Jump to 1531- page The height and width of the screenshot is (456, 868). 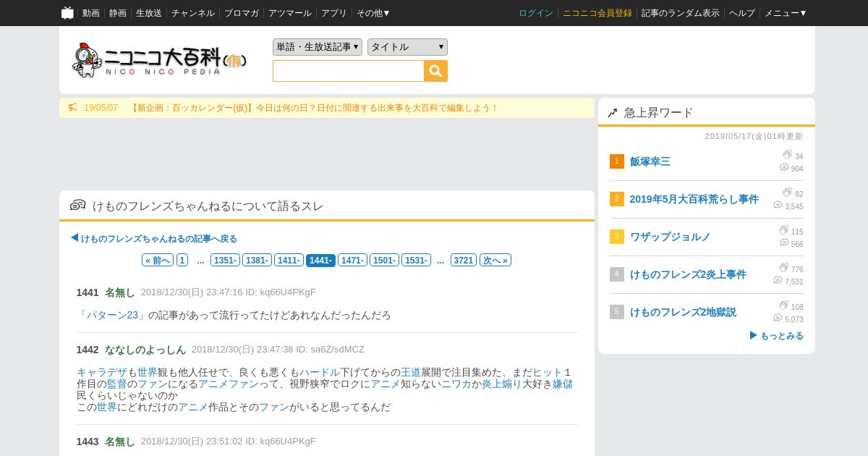416,260
